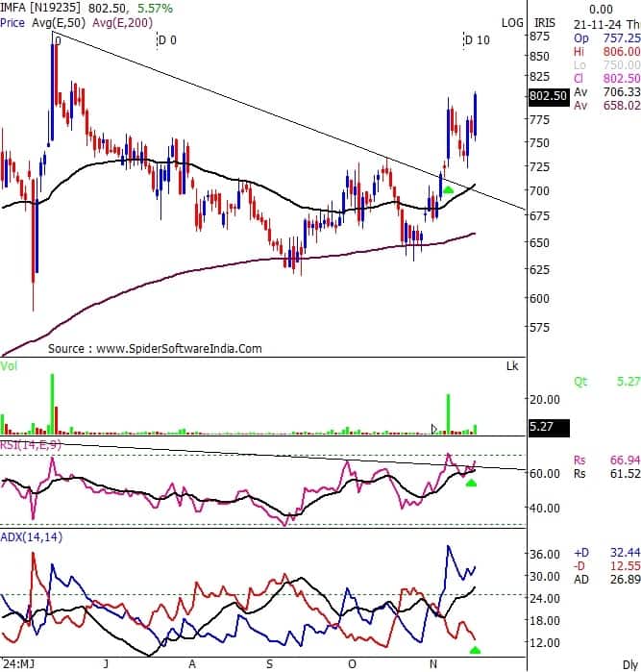
Task: Click the D 10 marker at the chart top
Action: [476, 40]
